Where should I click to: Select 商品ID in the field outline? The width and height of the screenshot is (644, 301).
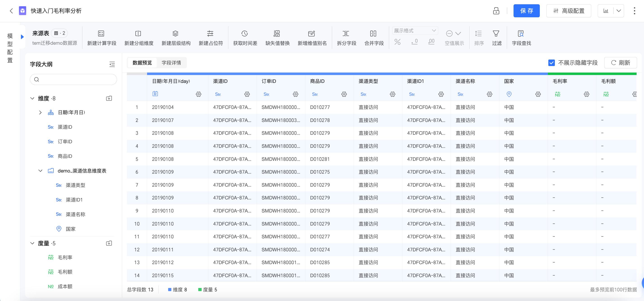(65, 156)
